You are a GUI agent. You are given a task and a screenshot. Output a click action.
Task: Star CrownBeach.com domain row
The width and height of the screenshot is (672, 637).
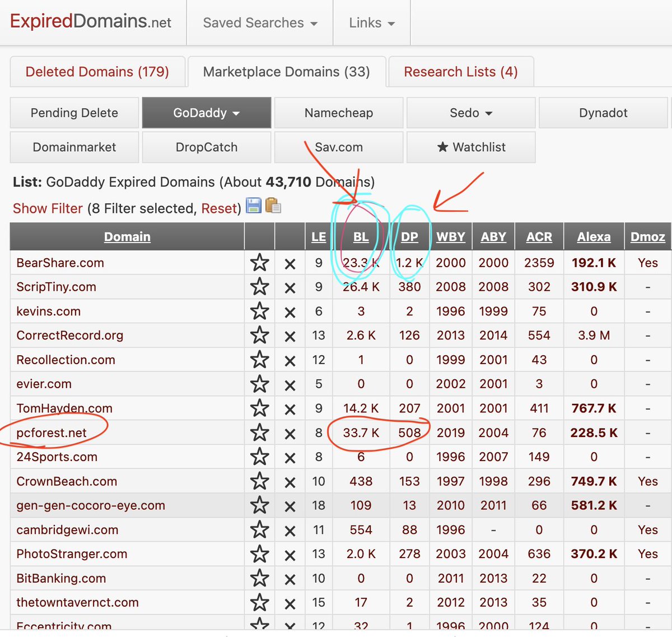click(259, 481)
